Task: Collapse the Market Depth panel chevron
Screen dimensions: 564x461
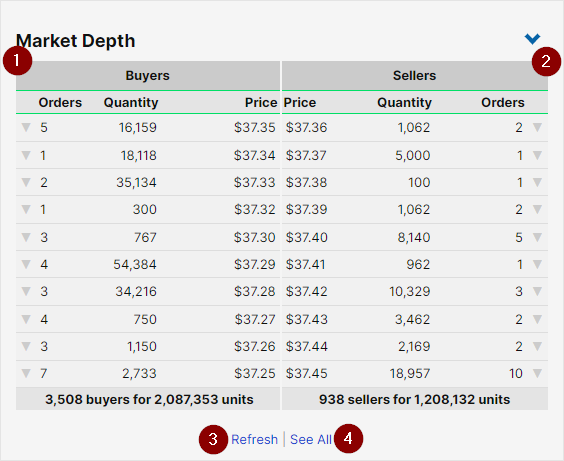Action: (532, 38)
